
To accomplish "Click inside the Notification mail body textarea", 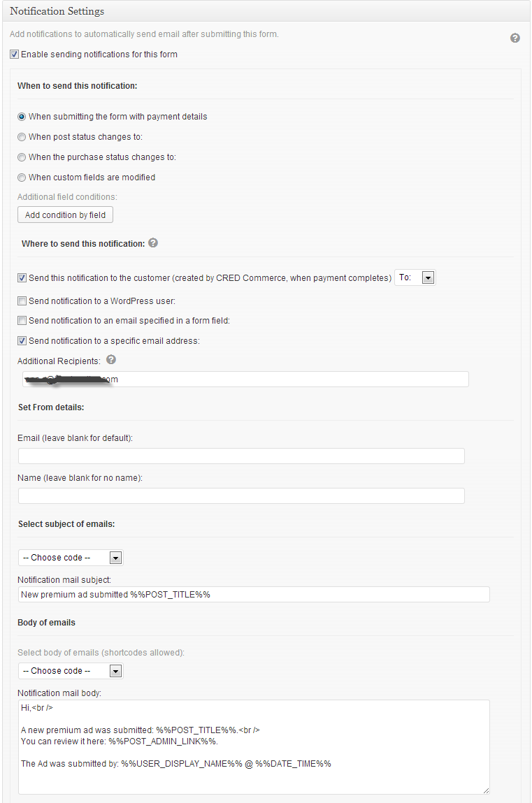I will coord(254,747).
